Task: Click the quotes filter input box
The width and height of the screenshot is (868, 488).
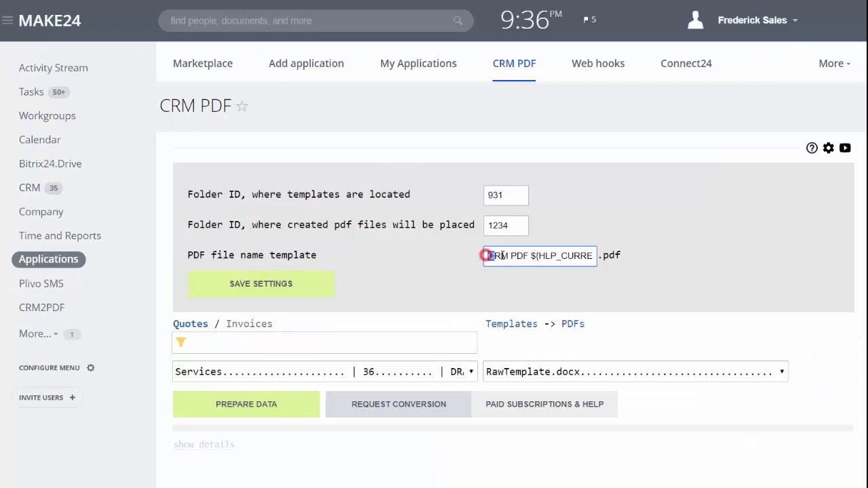Action: click(x=325, y=342)
